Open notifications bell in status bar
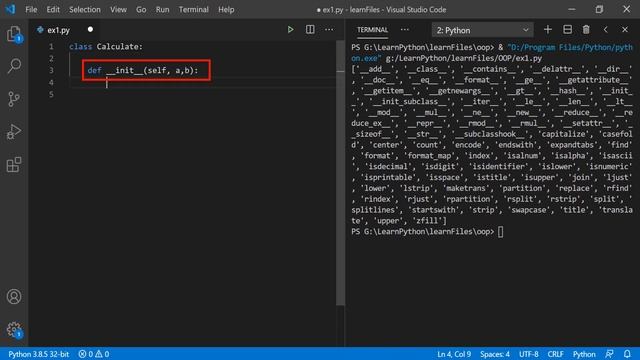640x360 pixels. coord(627,354)
